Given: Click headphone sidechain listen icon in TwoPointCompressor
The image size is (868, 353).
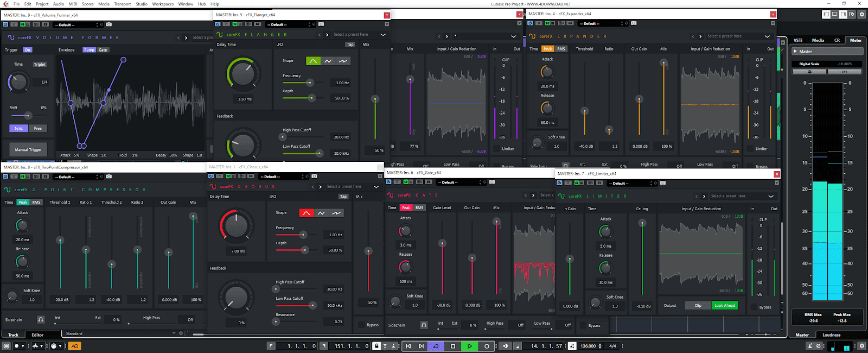Looking at the screenshot, I should coord(41,319).
